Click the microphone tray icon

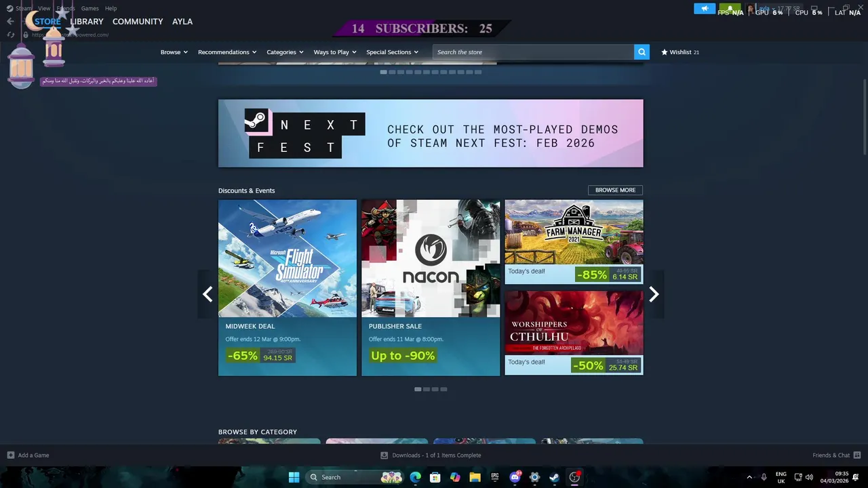pyautogui.click(x=764, y=477)
